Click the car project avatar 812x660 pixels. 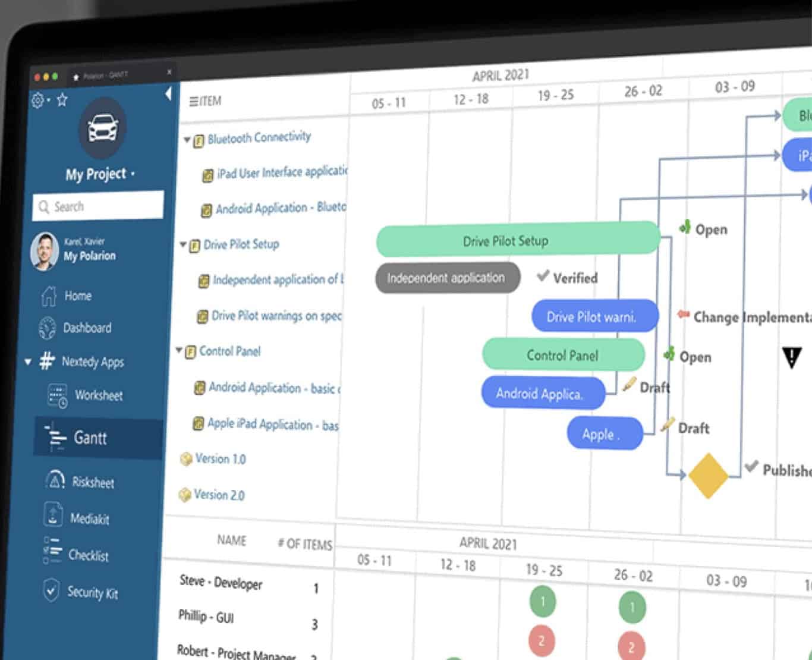click(x=102, y=127)
